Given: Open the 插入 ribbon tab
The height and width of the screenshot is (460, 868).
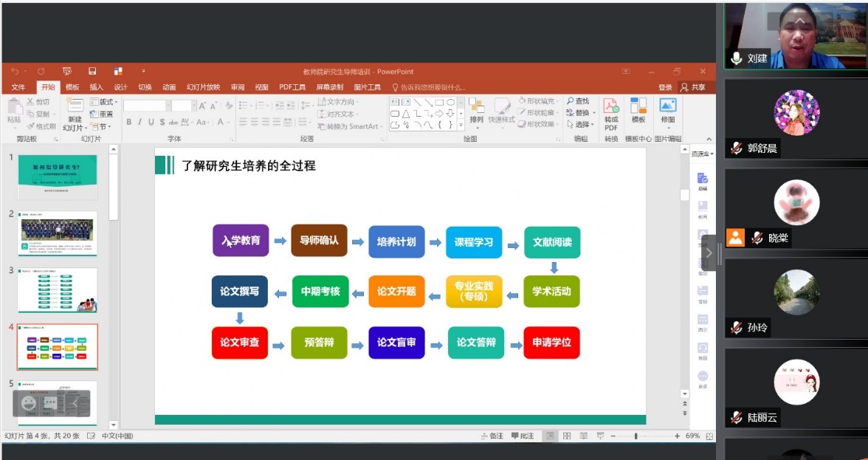Looking at the screenshot, I should [96, 87].
